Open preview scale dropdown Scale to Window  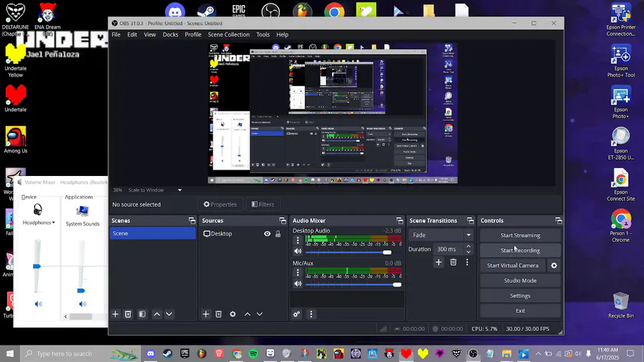coord(154,190)
